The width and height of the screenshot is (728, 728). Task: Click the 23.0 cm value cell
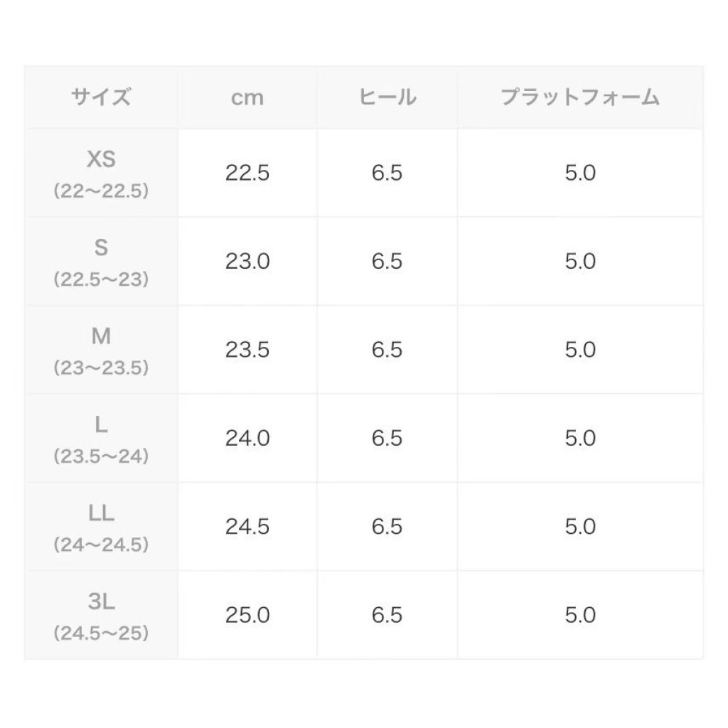[247, 261]
